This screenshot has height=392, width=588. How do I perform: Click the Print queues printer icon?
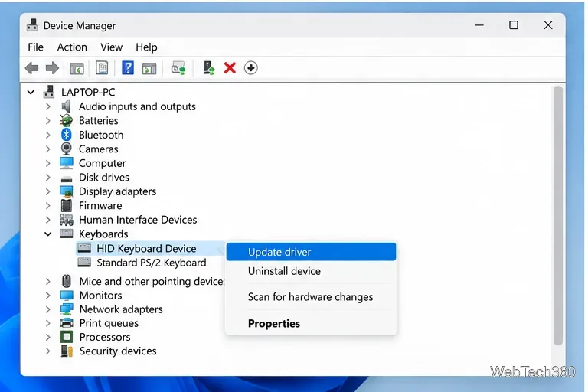67,323
